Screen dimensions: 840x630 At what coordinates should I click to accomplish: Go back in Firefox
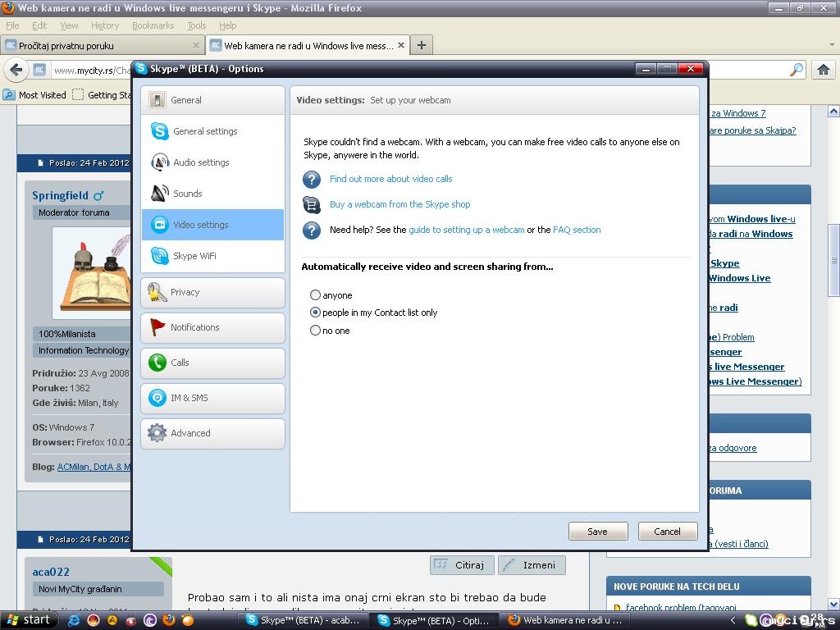pyautogui.click(x=16, y=70)
